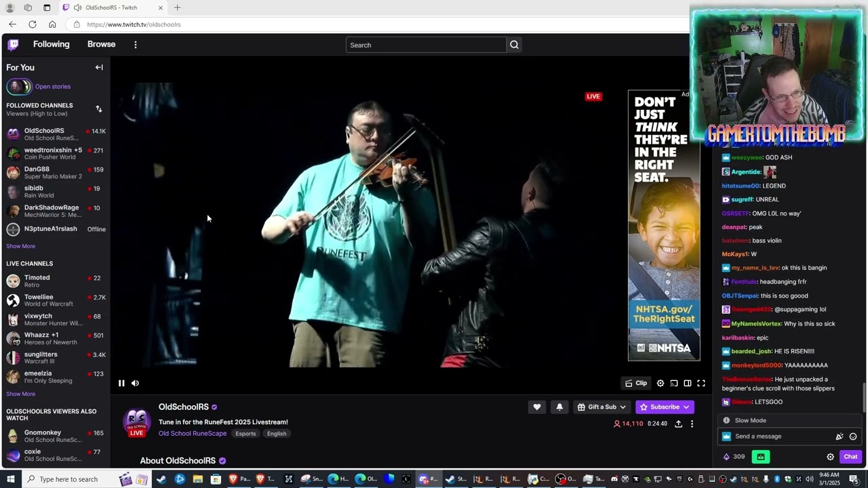Screen dimensions: 868x488
Task: Follow channel with the heart button
Action: click(537, 407)
